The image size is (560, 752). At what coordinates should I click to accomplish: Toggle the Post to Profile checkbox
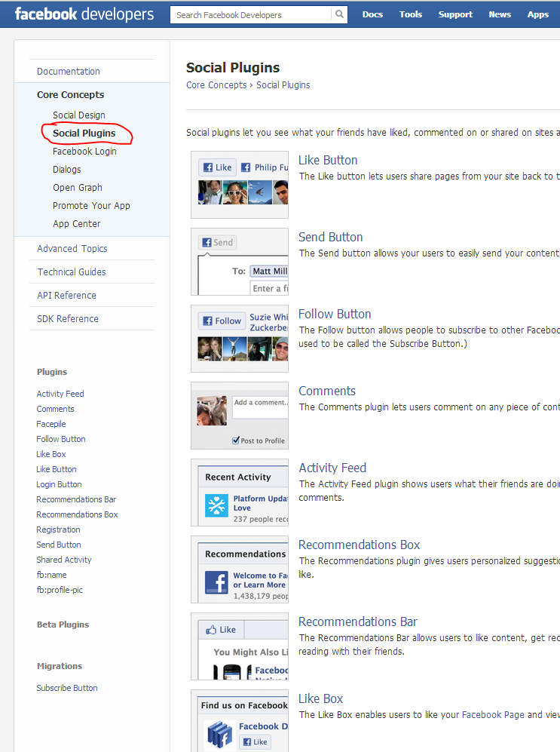tap(236, 440)
